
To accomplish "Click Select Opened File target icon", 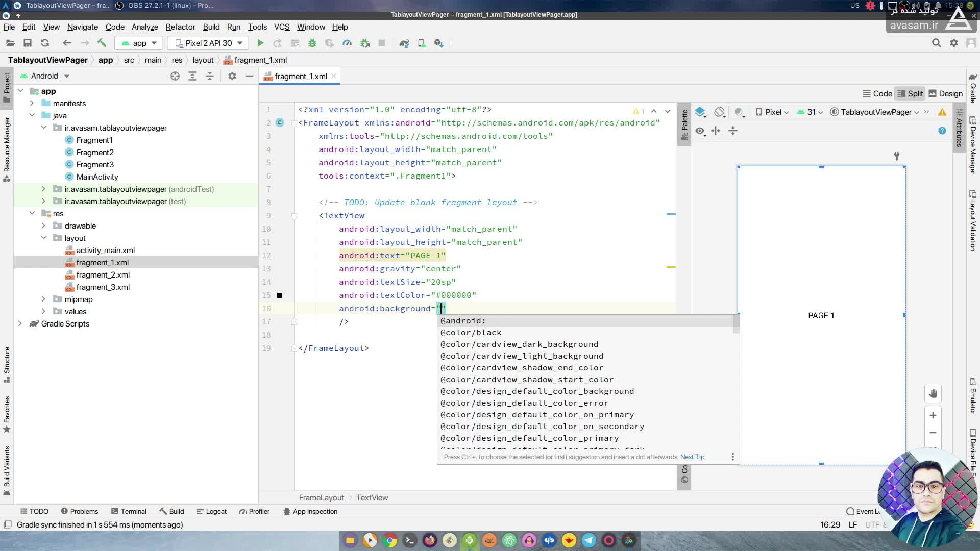I will click(x=175, y=76).
